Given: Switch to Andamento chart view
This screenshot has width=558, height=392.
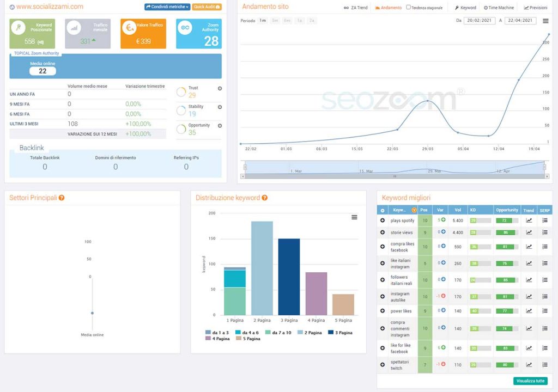Looking at the screenshot, I should [x=388, y=8].
